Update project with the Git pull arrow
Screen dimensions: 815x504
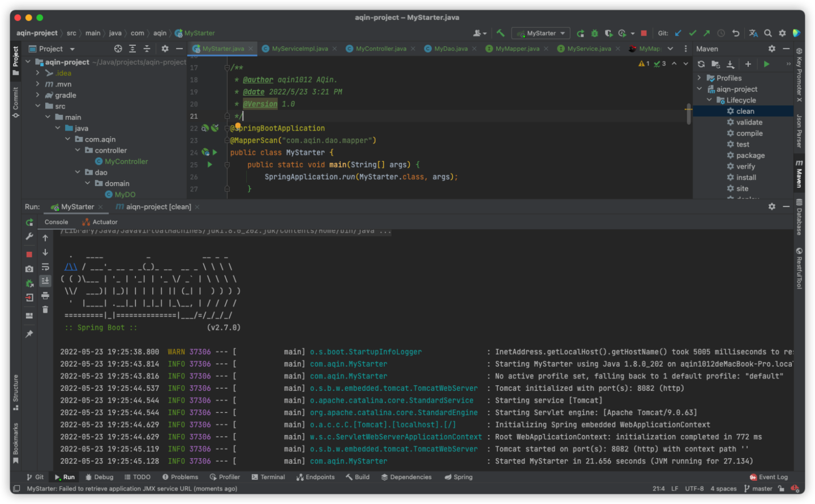pos(678,33)
